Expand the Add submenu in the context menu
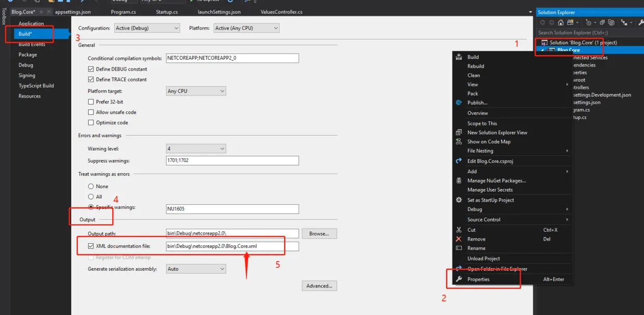Image resolution: width=644 pixels, height=315 pixels. (x=567, y=172)
